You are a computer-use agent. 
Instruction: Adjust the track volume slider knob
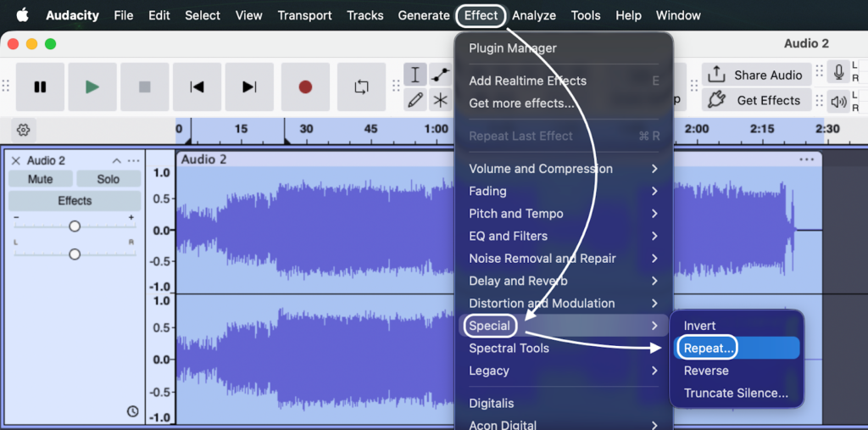click(x=75, y=226)
